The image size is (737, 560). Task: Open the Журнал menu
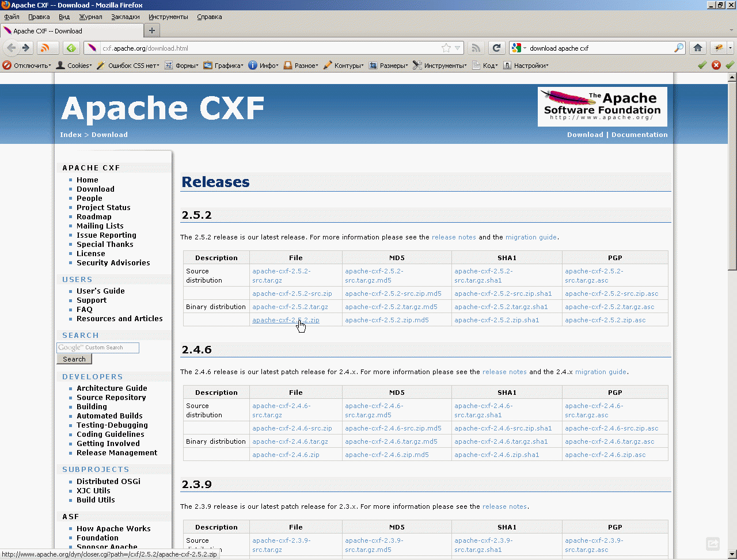click(90, 17)
